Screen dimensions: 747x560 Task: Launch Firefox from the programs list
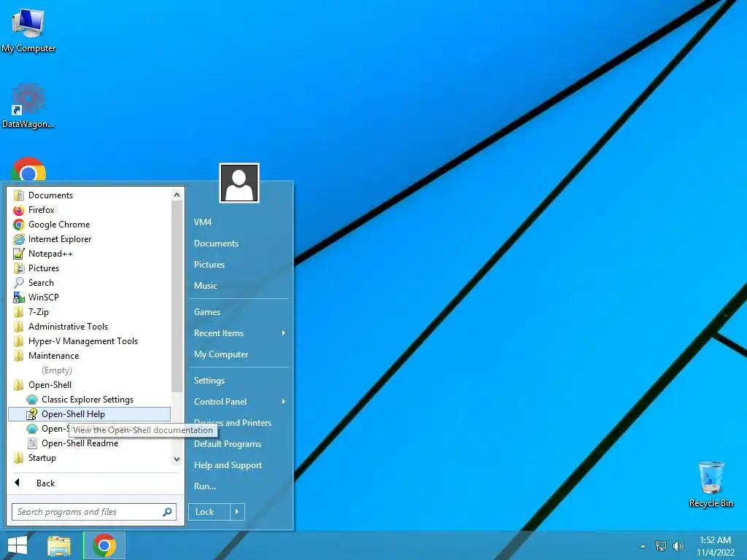pos(90,210)
